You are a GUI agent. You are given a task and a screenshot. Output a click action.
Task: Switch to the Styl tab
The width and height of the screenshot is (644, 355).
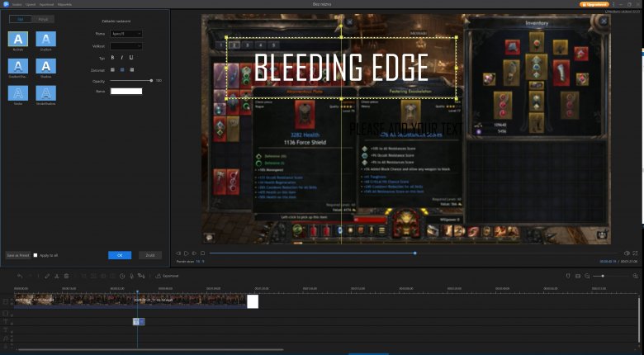point(21,19)
